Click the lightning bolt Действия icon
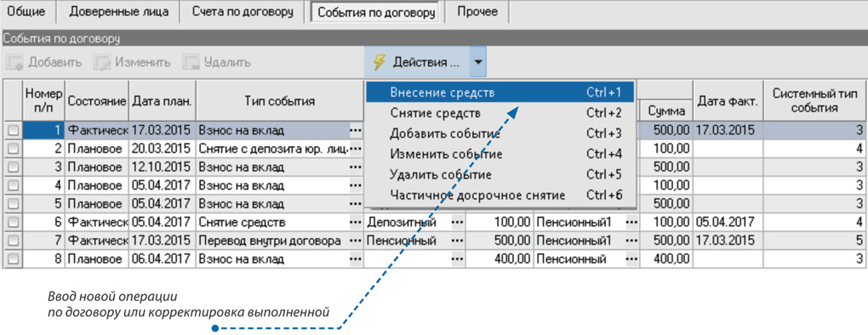 [x=380, y=62]
